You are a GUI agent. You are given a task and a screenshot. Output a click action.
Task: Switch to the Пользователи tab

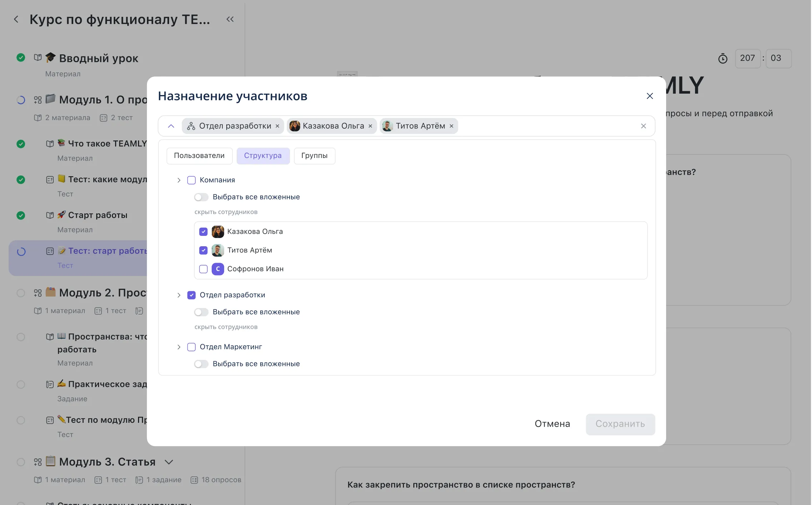(199, 156)
